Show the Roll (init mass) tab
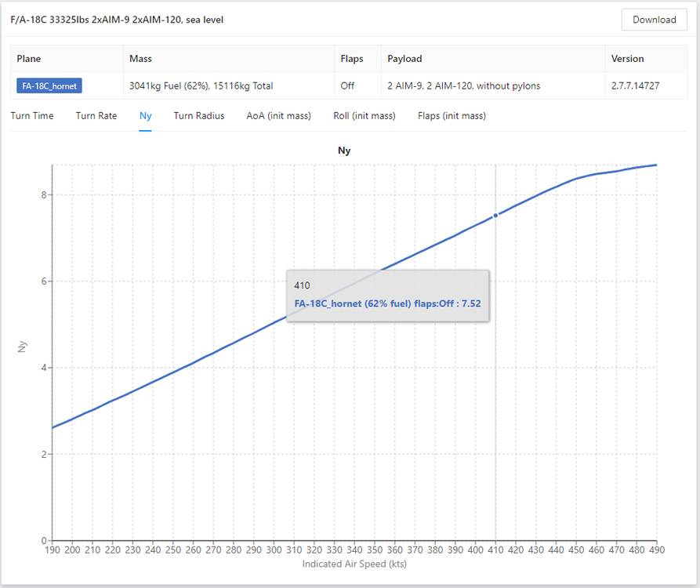The width and height of the screenshot is (700, 588). click(365, 116)
